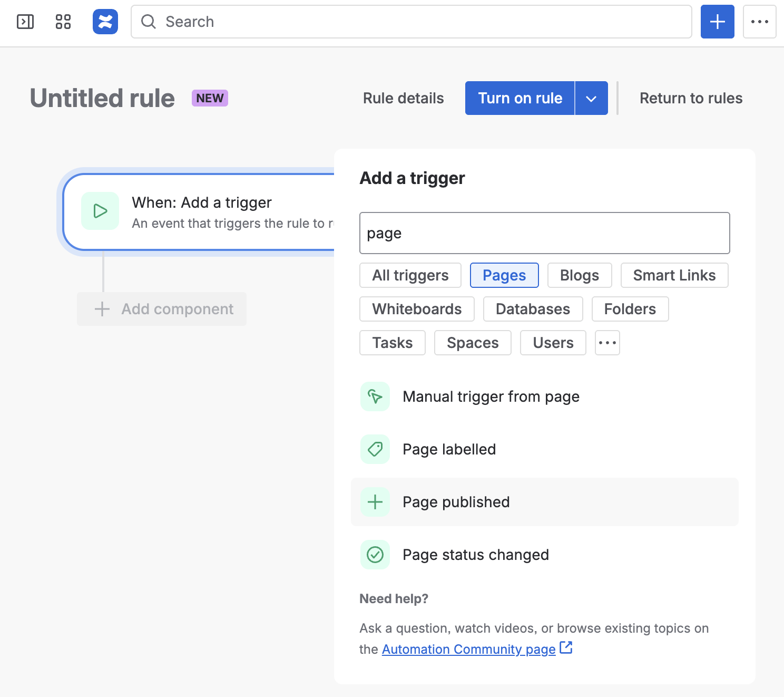Open the Automation Community page link
This screenshot has height=697, width=784.
point(468,649)
